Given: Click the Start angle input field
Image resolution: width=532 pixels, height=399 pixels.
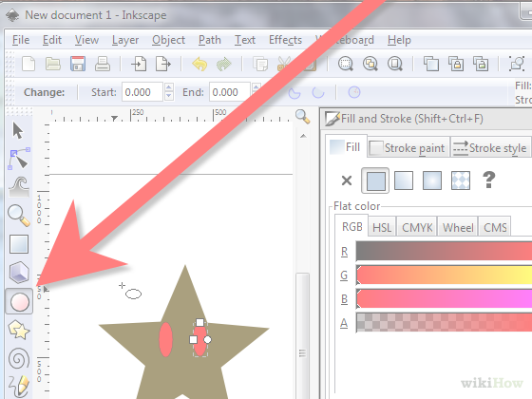Looking at the screenshot, I should pyautogui.click(x=142, y=92).
